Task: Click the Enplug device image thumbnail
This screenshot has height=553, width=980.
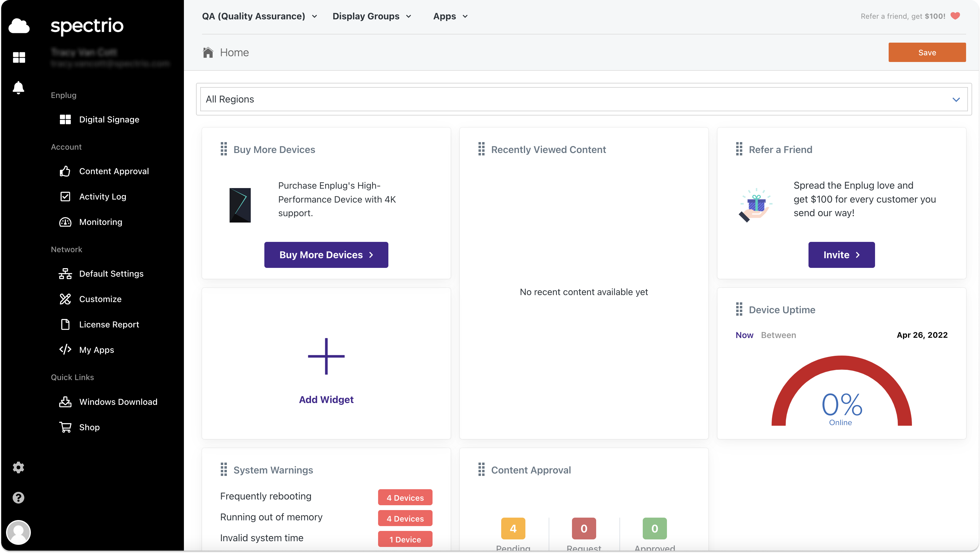Action: coord(240,205)
